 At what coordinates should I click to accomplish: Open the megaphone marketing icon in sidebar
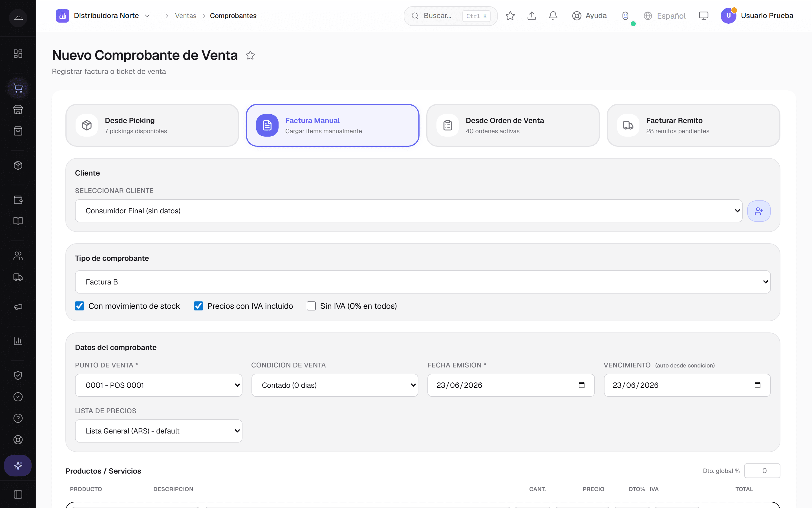[x=18, y=306]
